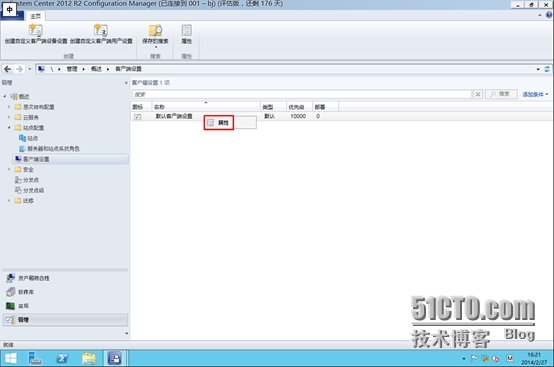Open the help question mark icon

549,15
